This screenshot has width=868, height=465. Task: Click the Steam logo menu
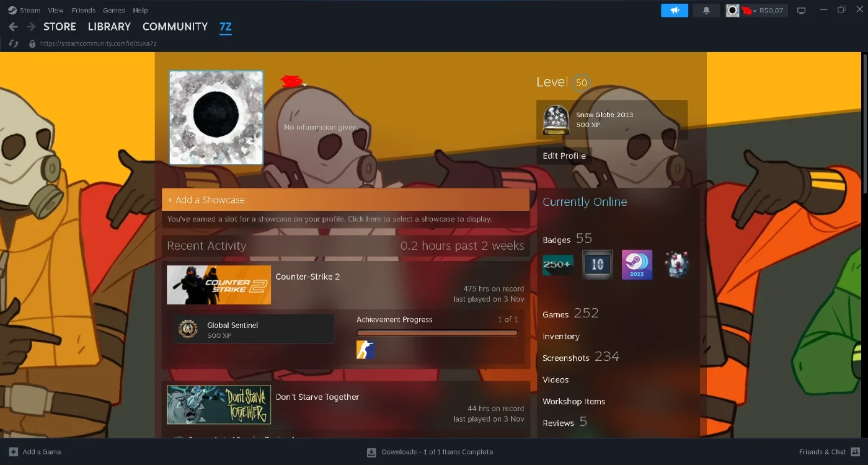[12, 10]
